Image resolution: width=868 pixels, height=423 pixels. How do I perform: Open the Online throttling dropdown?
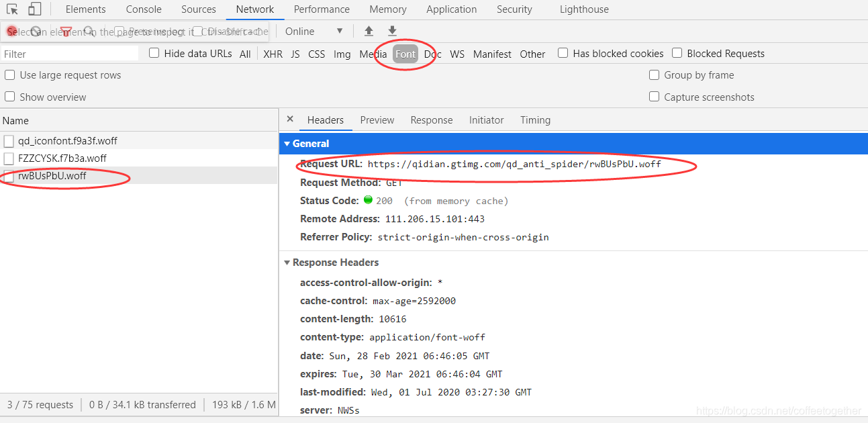[314, 31]
